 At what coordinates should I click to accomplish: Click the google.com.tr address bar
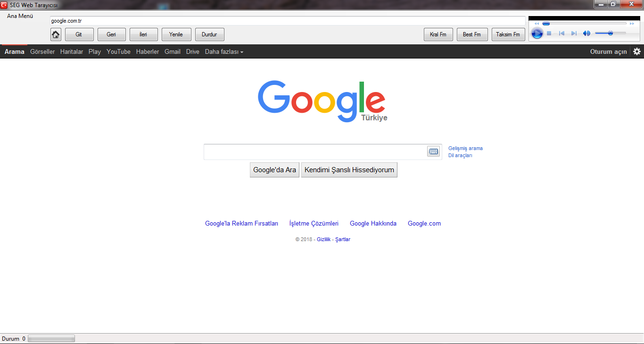[288, 21]
